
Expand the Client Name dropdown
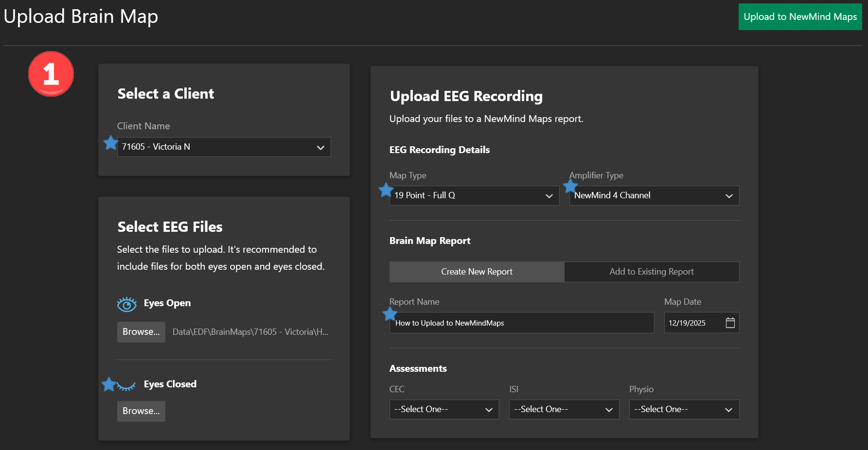pyautogui.click(x=224, y=147)
